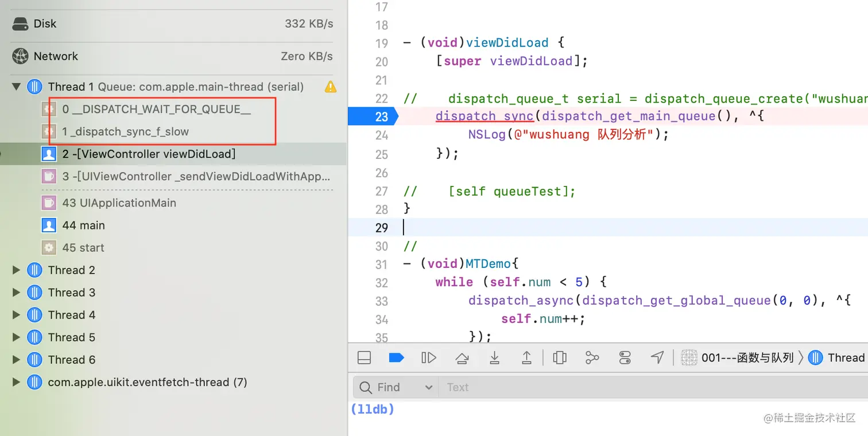Click the app icon beside 001---函数与队列
Screen dimensions: 868x436
coord(689,358)
